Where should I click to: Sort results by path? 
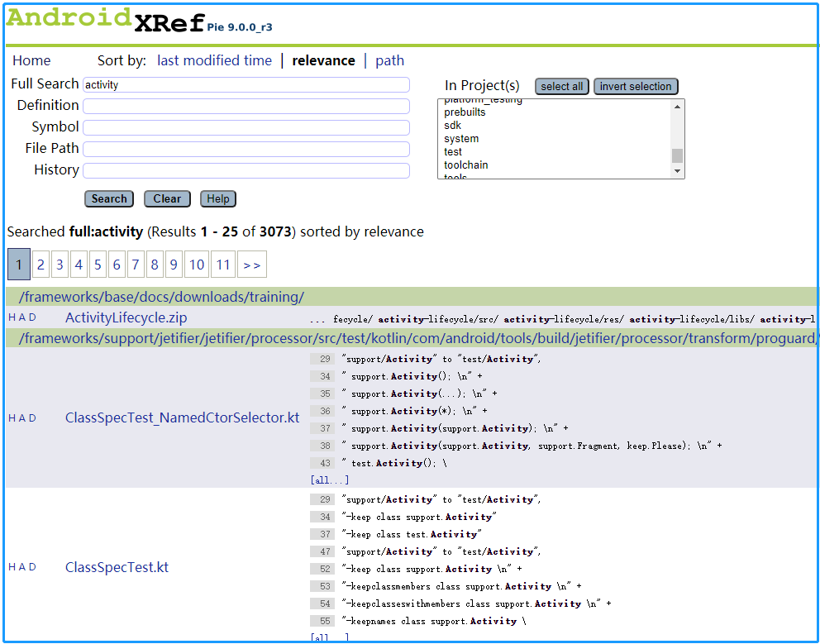389,60
